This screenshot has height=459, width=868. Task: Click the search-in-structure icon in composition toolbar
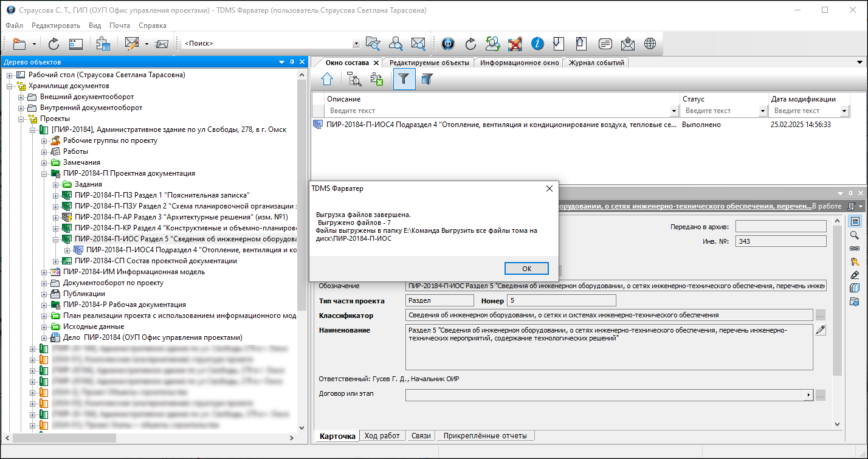354,78
